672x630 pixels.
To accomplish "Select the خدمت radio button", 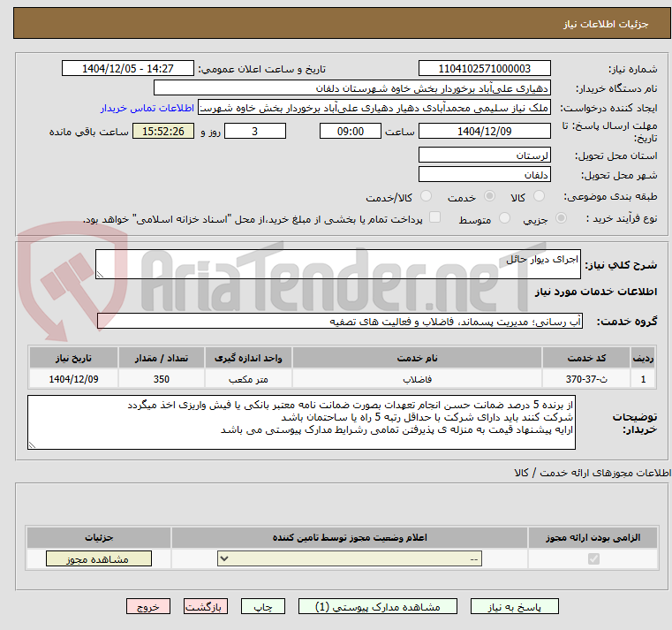I will pyautogui.click(x=489, y=196).
